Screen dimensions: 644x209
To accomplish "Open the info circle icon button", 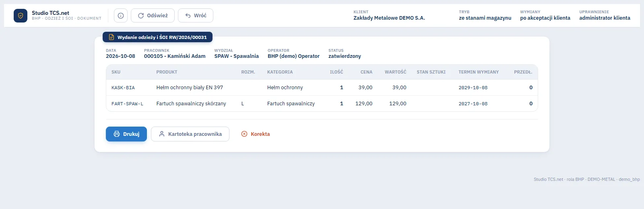I will 121,16.
